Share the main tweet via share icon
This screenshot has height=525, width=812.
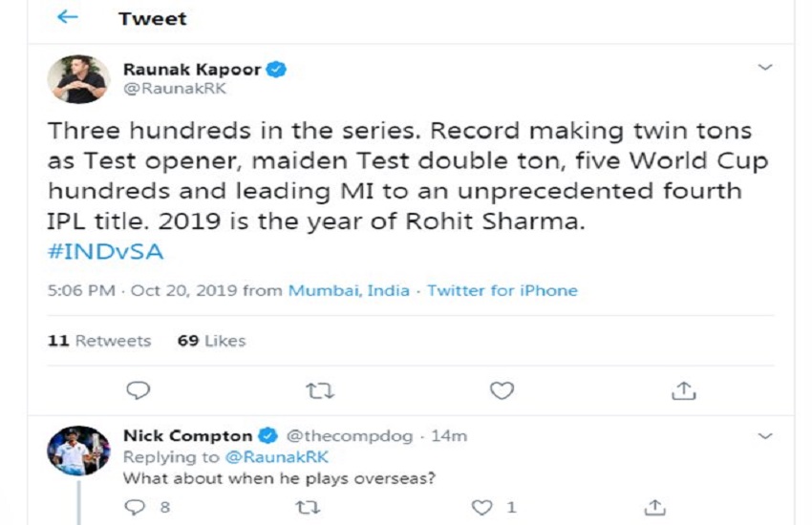tap(683, 390)
